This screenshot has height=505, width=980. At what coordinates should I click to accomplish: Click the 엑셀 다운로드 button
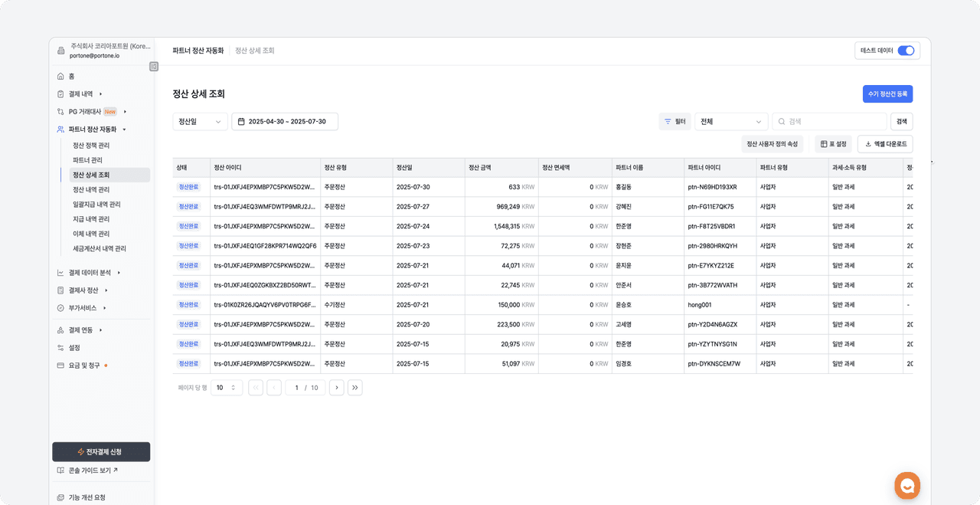[x=885, y=144]
